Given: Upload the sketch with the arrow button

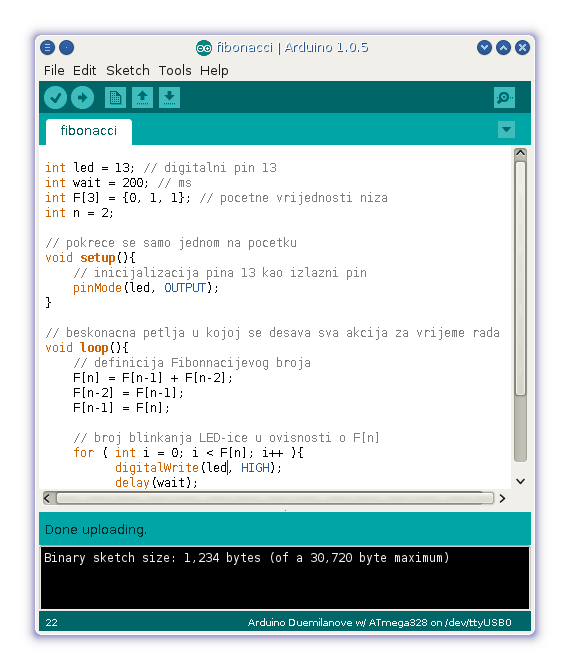Looking at the screenshot, I should [82, 98].
